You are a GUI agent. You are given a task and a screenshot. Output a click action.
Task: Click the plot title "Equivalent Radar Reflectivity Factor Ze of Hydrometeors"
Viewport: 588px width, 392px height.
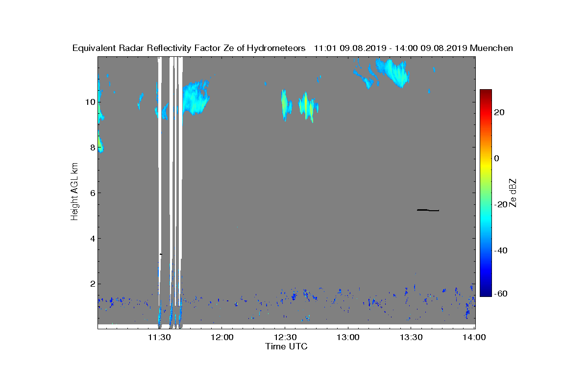point(189,48)
